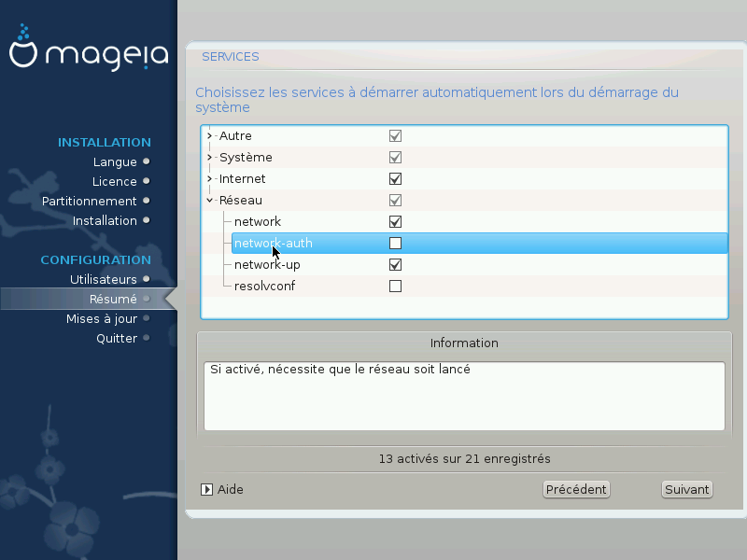This screenshot has width=747, height=560.
Task: Expand the Internet tree group
Action: click(x=209, y=179)
